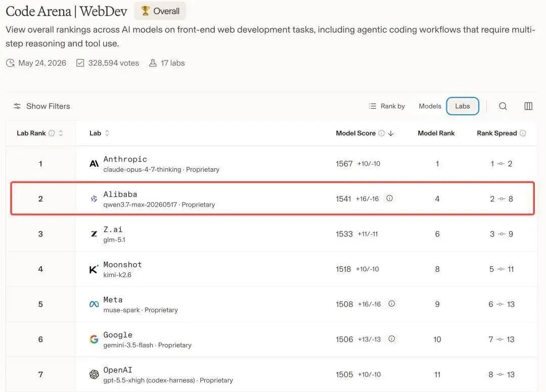Click the checkbox icon beside 328,594 votes

(x=80, y=63)
